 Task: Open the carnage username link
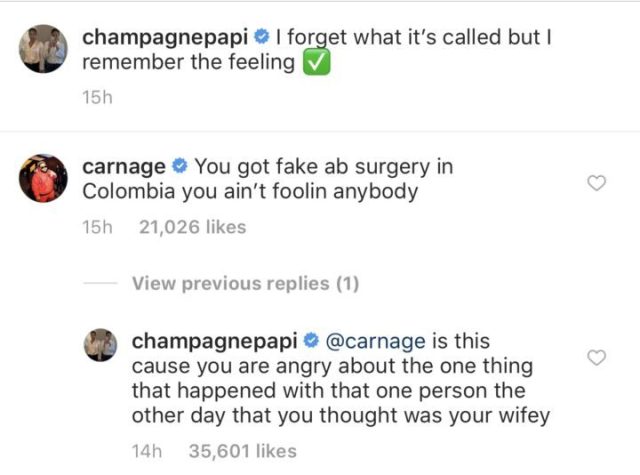click(x=124, y=166)
